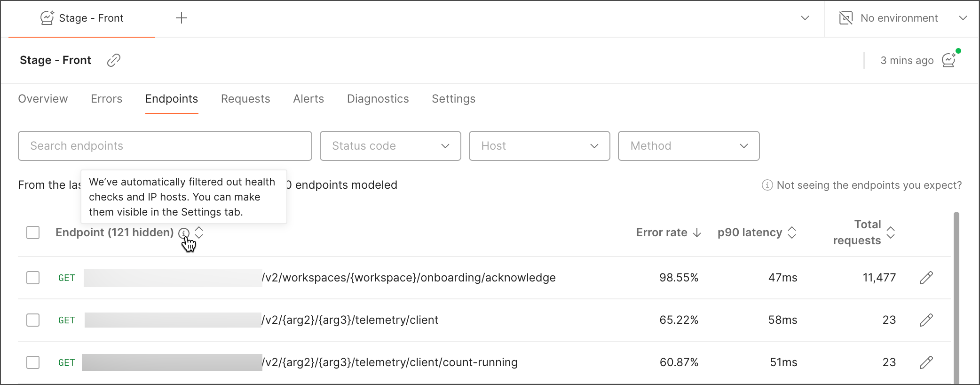Open a new tab with the plus icon
Image resolution: width=980 pixels, height=385 pixels.
click(182, 18)
